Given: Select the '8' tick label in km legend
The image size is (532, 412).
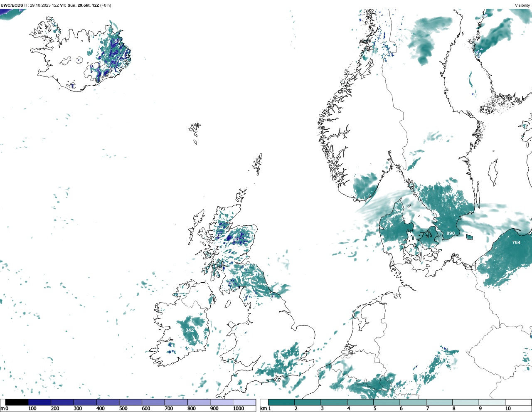Looking at the screenshot, I should tap(454, 409).
